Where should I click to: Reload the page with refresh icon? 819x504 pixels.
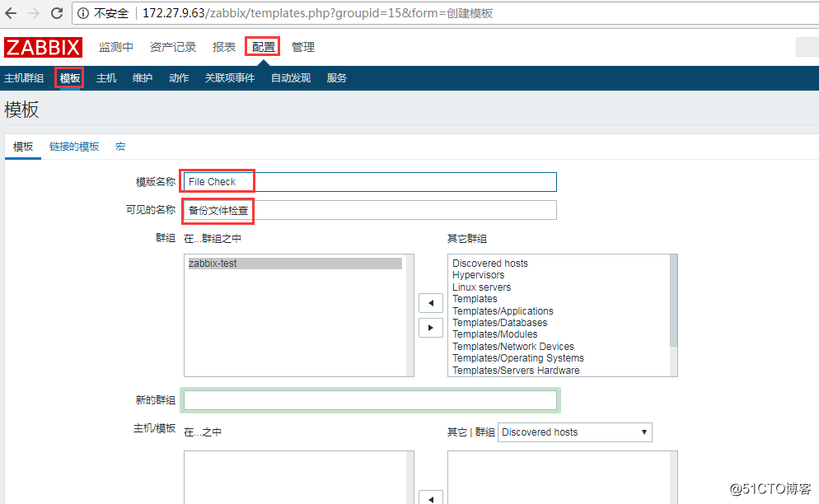(x=57, y=13)
